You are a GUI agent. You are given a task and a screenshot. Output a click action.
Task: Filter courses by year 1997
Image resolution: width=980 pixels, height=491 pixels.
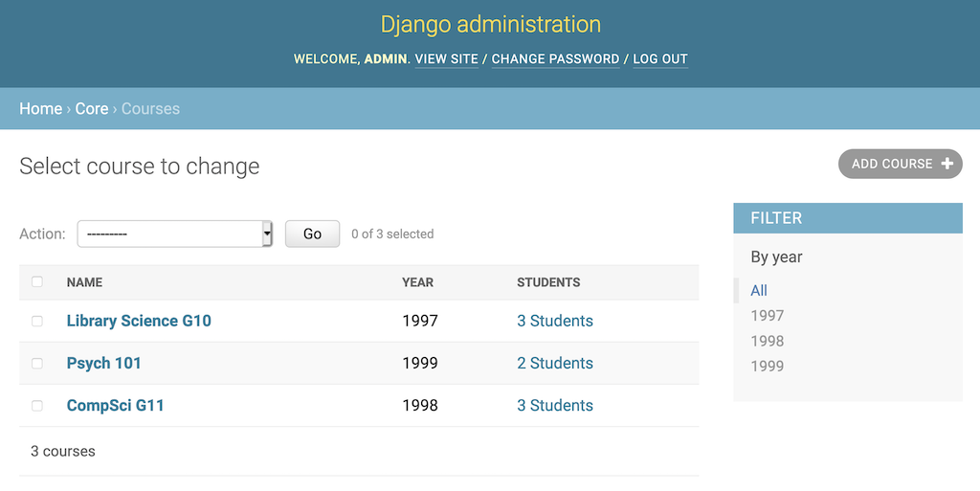pos(767,316)
